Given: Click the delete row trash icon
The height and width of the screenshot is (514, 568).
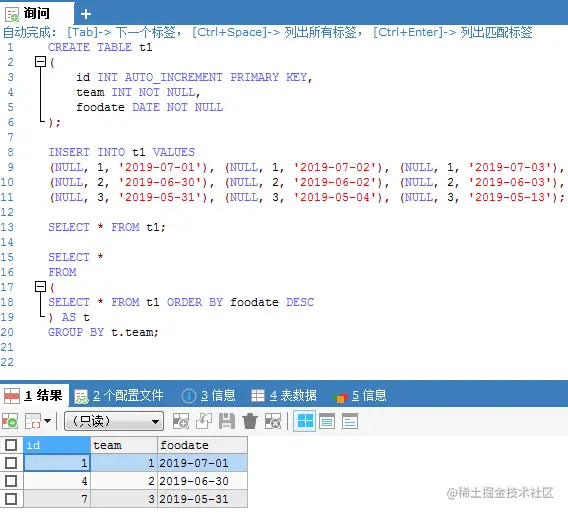Looking at the screenshot, I should pyautogui.click(x=250, y=421).
